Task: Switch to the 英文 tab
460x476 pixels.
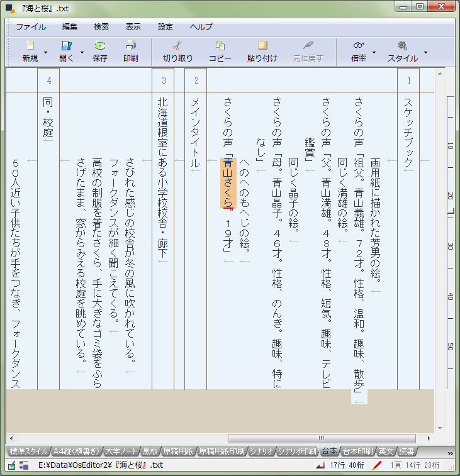Action: point(386,451)
